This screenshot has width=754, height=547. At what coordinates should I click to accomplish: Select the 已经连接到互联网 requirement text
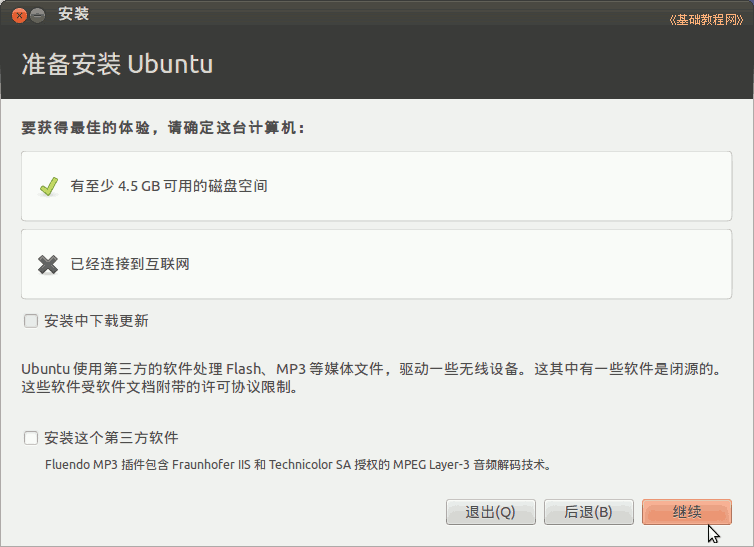(x=130, y=264)
